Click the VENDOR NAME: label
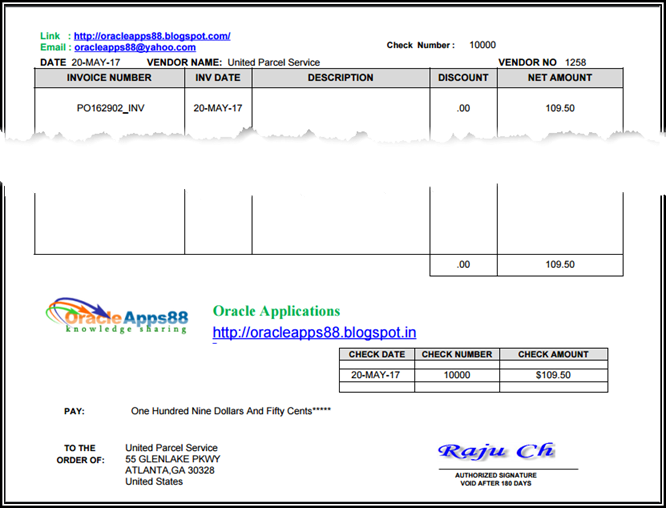 pyautogui.click(x=184, y=62)
